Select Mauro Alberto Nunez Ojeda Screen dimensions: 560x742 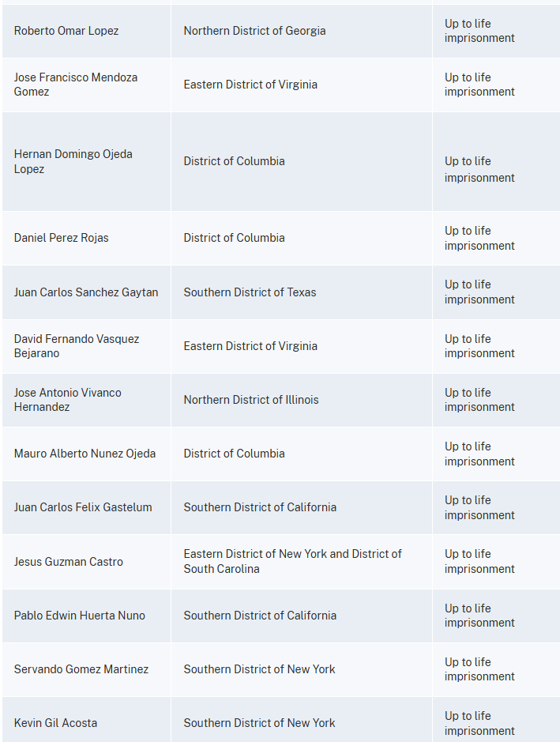tap(85, 454)
